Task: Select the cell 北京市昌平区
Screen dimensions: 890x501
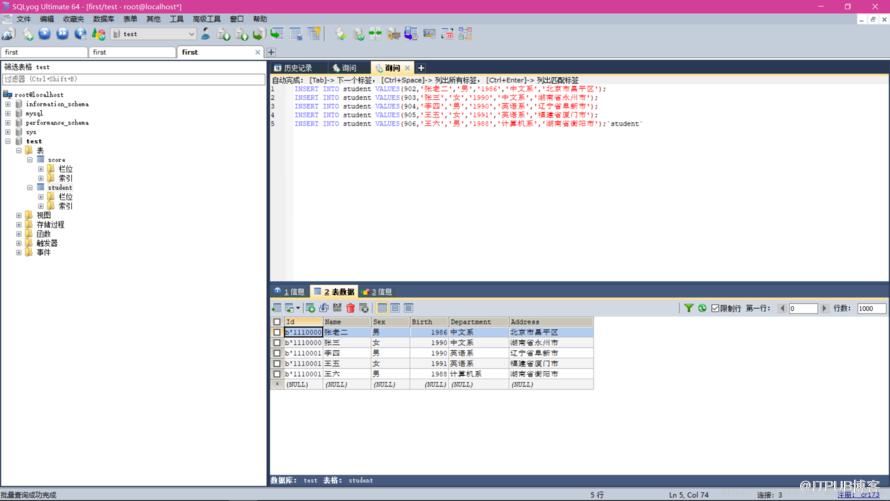Action: point(551,332)
